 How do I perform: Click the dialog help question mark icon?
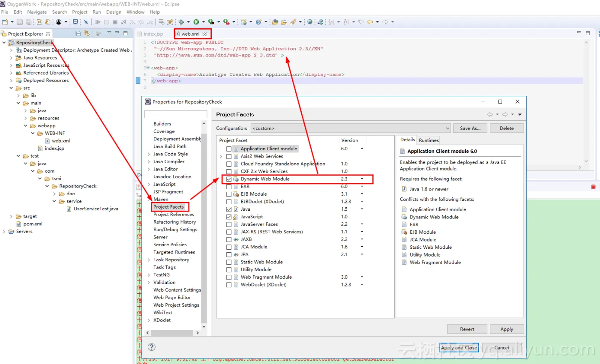151,347
